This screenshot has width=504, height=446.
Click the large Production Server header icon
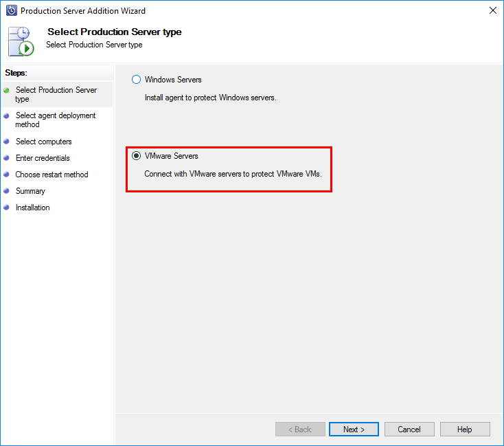coord(21,41)
